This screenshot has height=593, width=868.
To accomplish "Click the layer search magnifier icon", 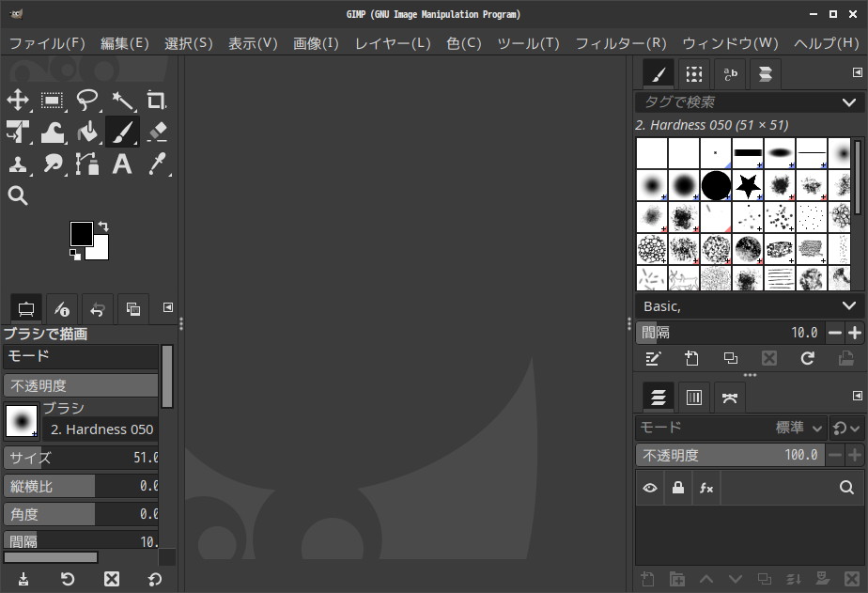I will tap(846, 487).
